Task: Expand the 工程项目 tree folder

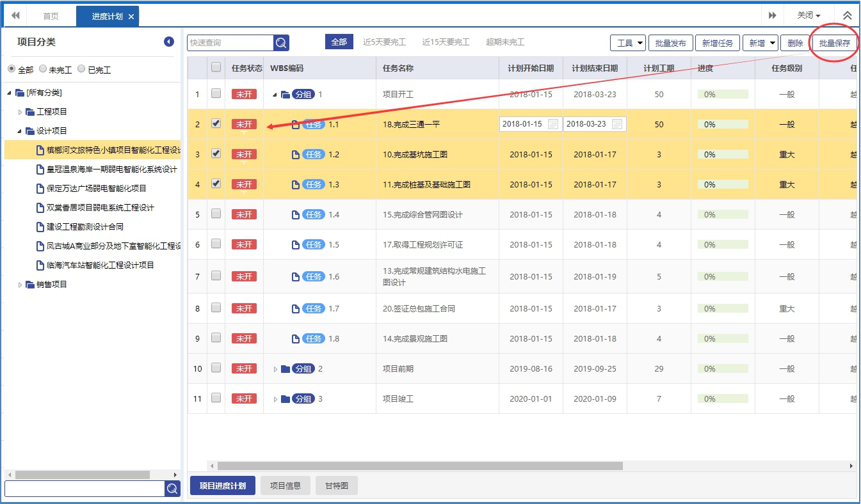Action: tap(20, 112)
